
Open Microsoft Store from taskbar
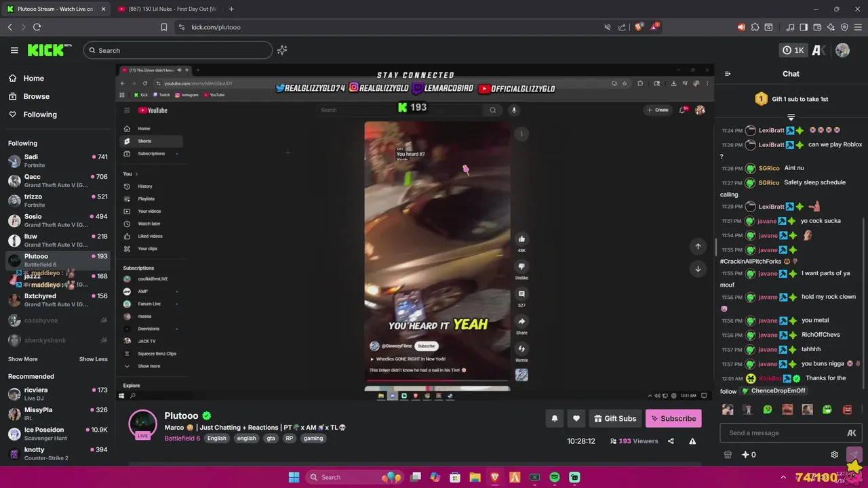(455, 477)
